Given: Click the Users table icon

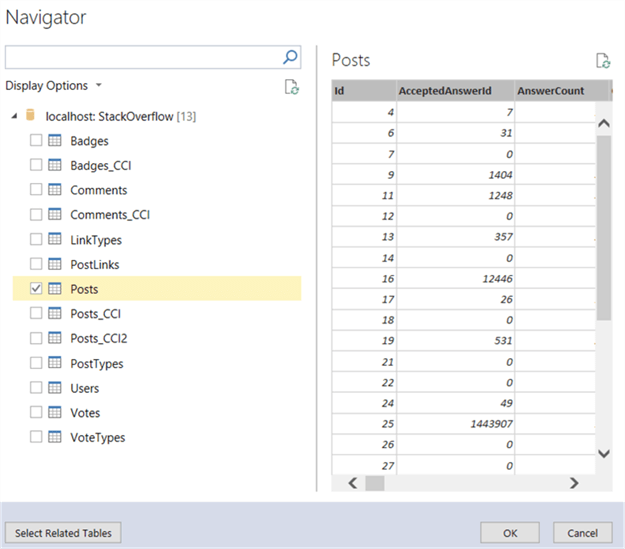Looking at the screenshot, I should pos(55,388).
